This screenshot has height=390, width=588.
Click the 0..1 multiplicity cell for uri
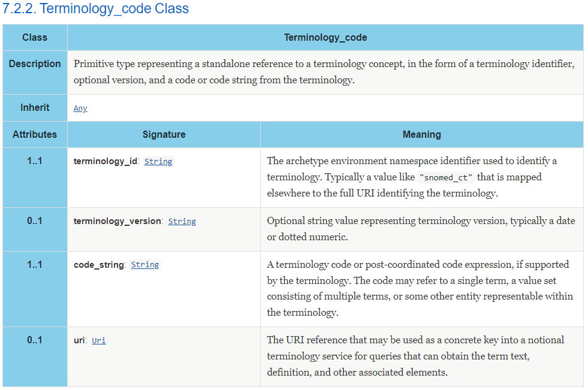coord(35,356)
